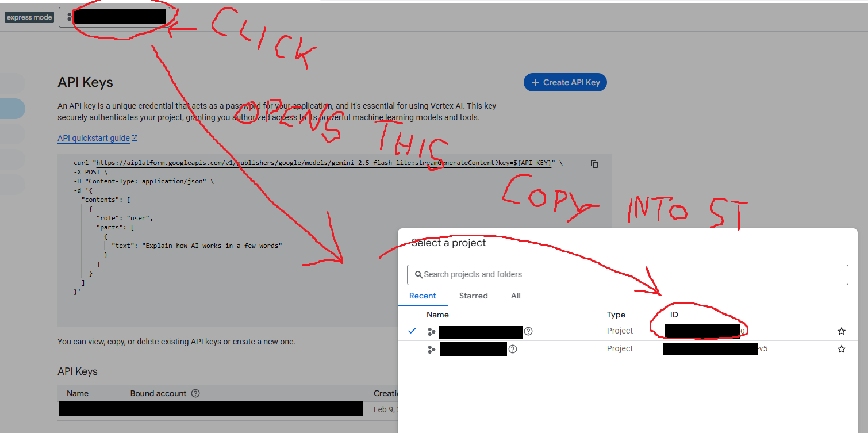Open the project selector dropdown in the top bar

(115, 17)
